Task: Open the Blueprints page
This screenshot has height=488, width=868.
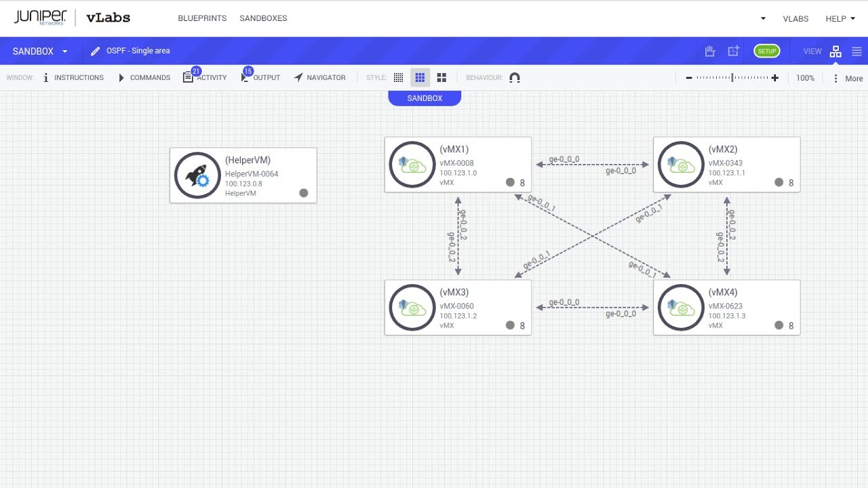Action: (202, 18)
